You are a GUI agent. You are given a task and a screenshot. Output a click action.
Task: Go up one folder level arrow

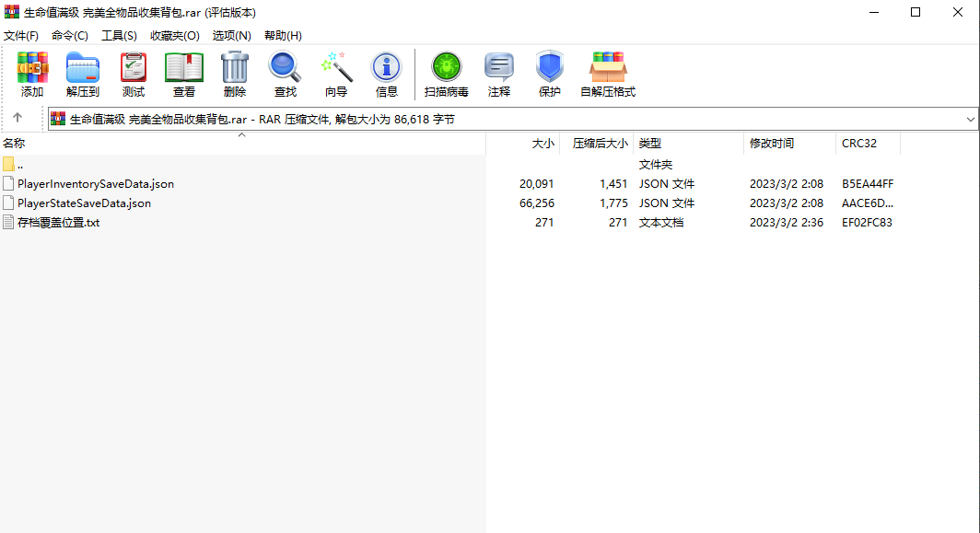(17, 119)
